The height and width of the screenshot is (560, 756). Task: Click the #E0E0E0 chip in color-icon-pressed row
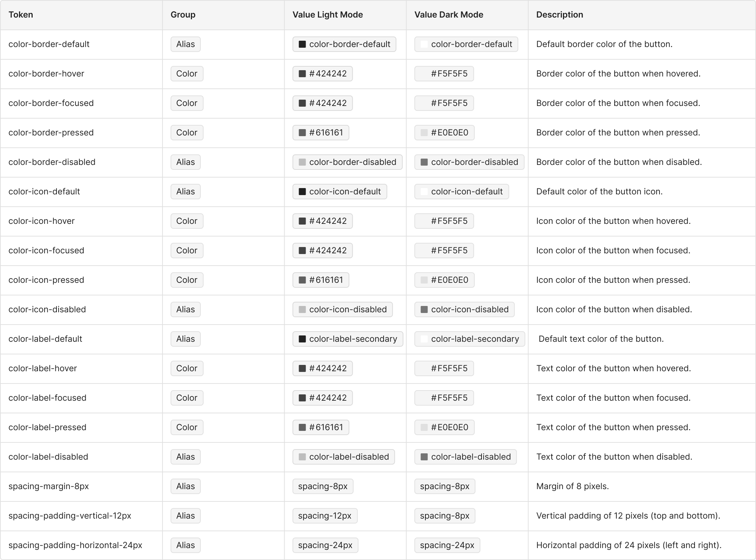pos(444,280)
